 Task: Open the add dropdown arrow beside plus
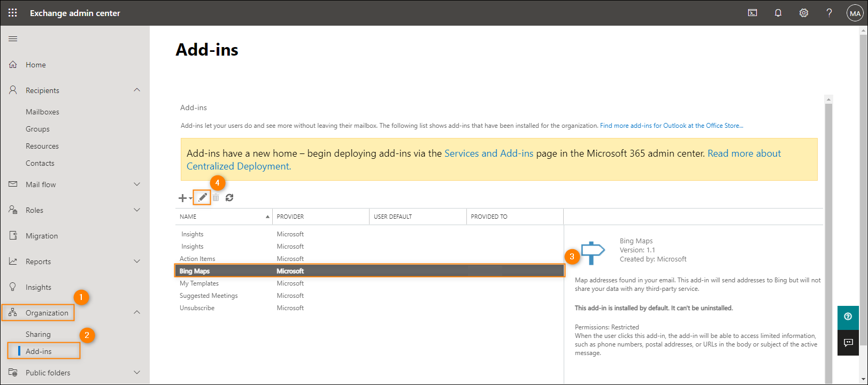pos(190,198)
